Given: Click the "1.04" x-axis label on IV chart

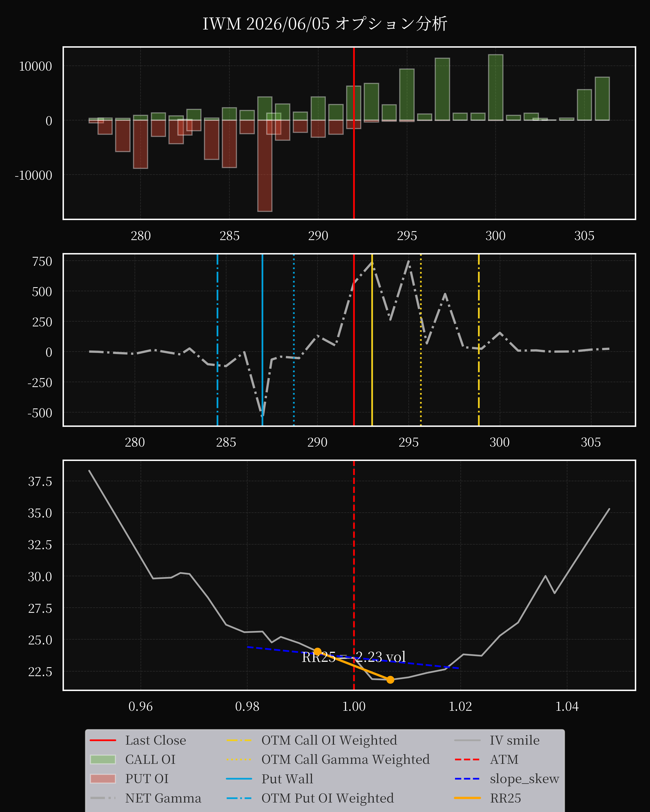Looking at the screenshot, I should click(x=567, y=706).
